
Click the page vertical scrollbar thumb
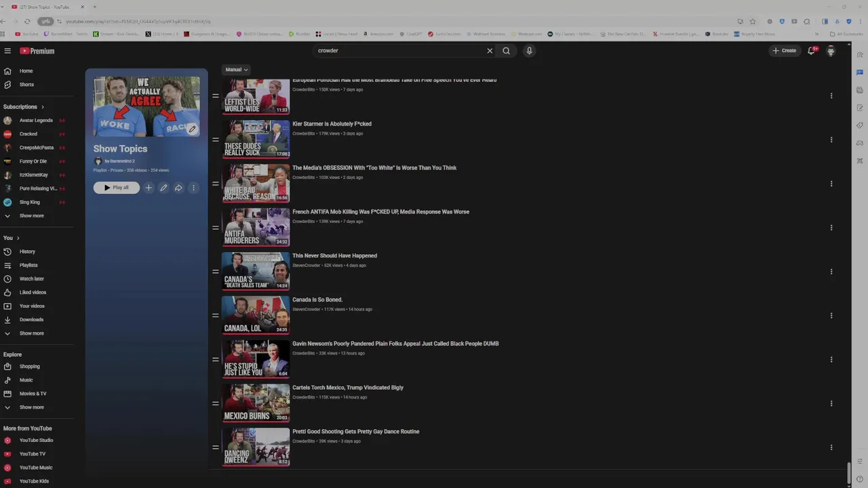(848, 473)
